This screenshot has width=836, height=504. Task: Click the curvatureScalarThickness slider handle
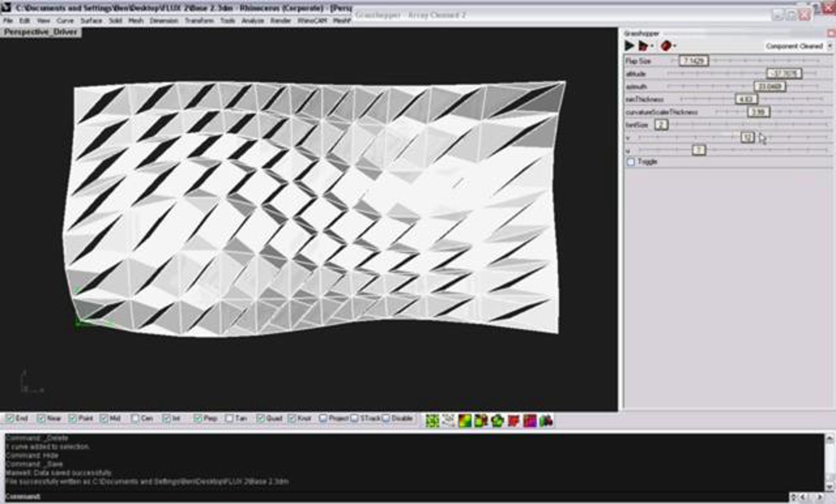(758, 112)
